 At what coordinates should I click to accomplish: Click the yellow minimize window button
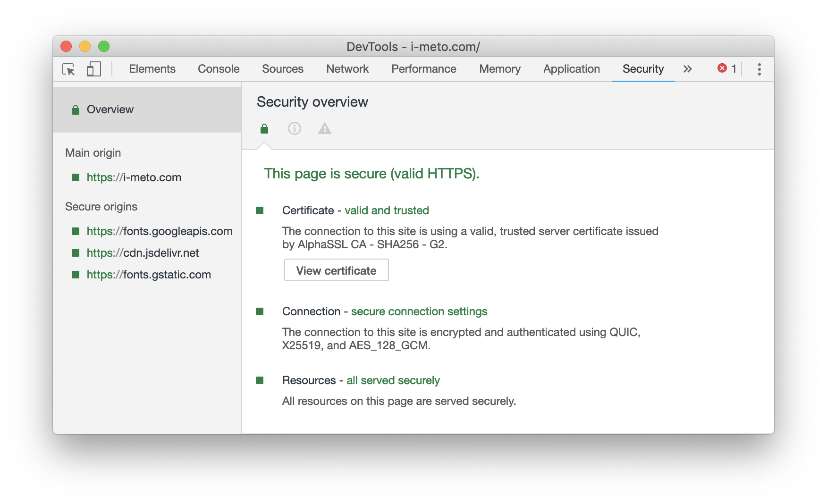[85, 46]
